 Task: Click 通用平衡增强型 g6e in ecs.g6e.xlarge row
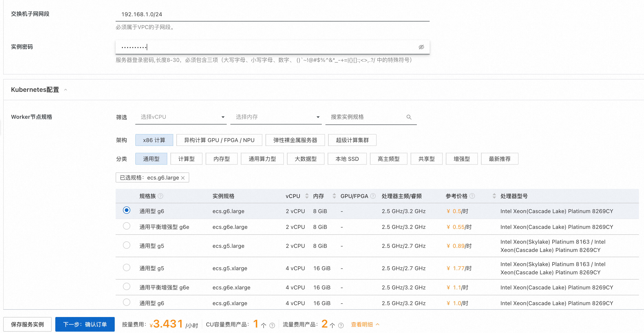(x=164, y=287)
